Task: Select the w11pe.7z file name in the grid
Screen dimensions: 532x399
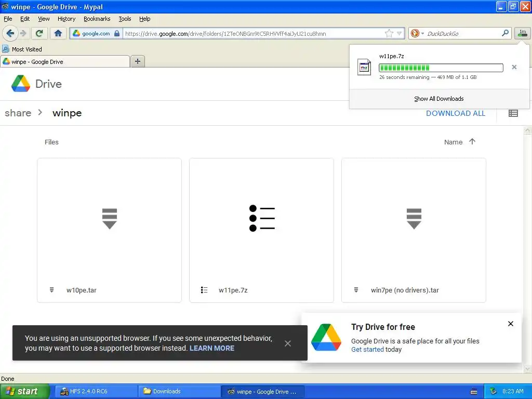Action: pos(233,290)
